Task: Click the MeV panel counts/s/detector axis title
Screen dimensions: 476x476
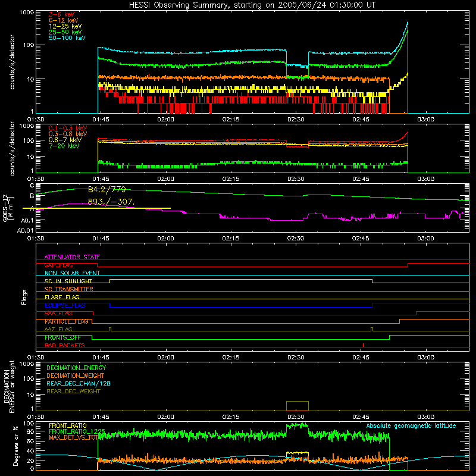Action: [x=12, y=148]
